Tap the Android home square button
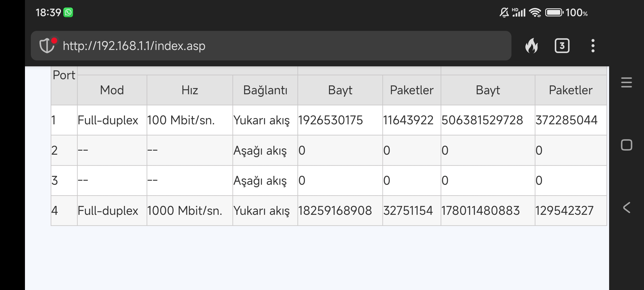 [627, 145]
